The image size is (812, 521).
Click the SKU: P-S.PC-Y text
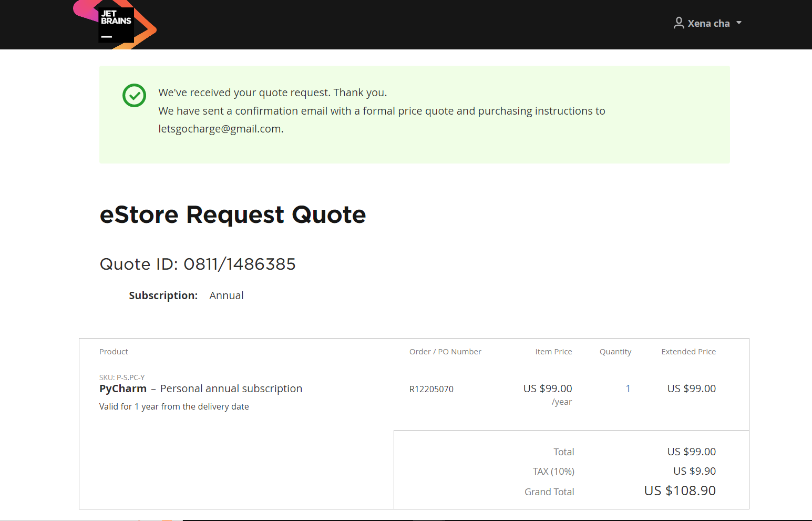click(x=122, y=377)
